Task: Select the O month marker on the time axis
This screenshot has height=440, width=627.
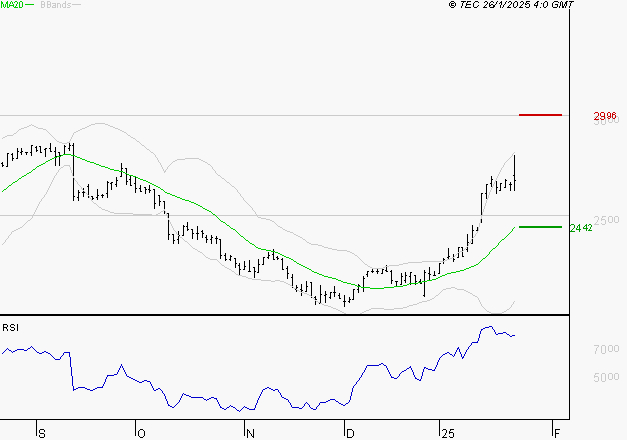Action: [x=141, y=434]
